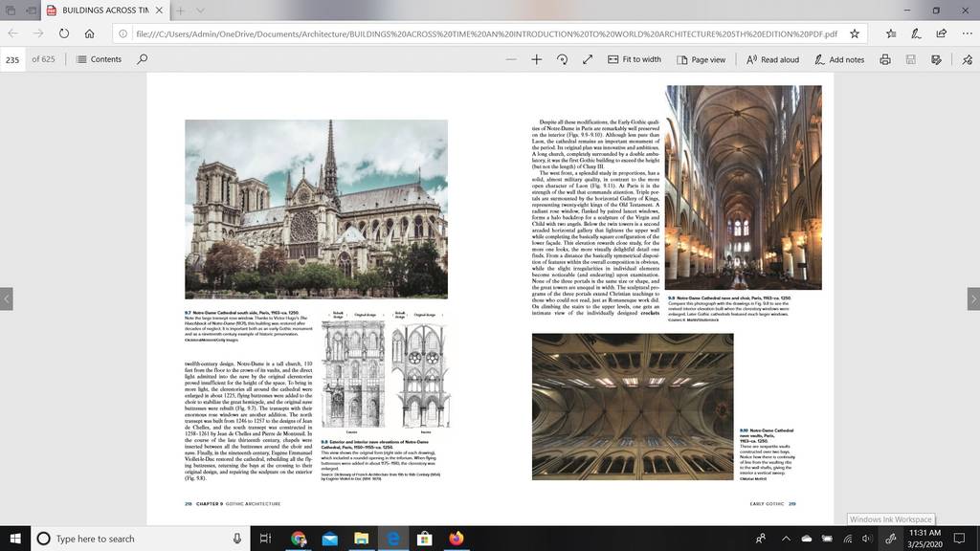Screen dimensions: 980x551
Task: Open OneDrive cloud status
Action: [x=806, y=539]
